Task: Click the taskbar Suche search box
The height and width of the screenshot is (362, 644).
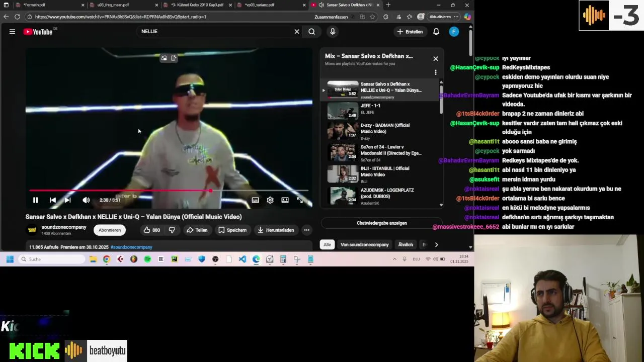Action: 52,259
